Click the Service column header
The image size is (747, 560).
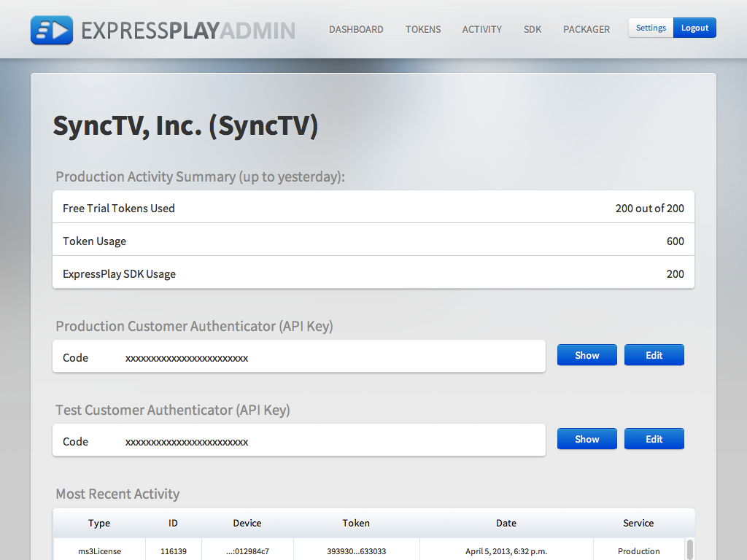[x=638, y=523]
